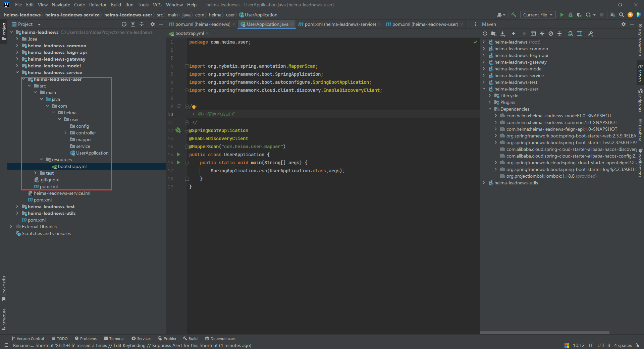Open Maven settings wrench icon
This screenshot has width=644, height=349.
pyautogui.click(x=591, y=34)
